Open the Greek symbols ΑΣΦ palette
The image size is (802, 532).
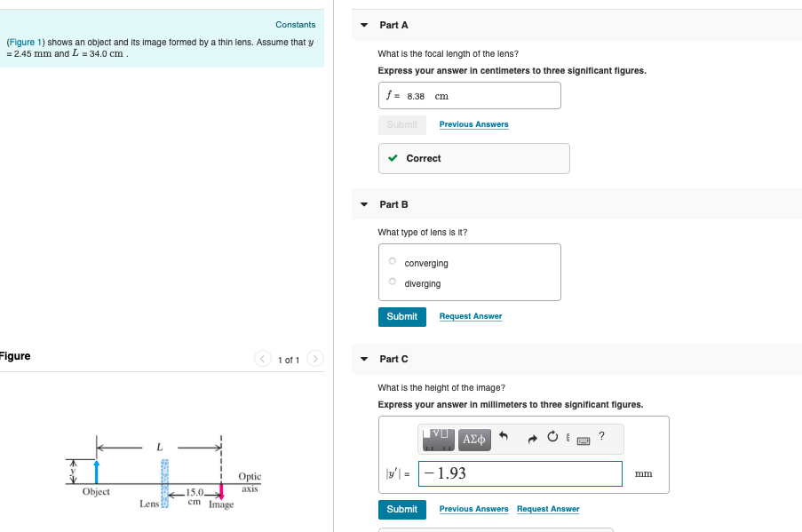(474, 439)
